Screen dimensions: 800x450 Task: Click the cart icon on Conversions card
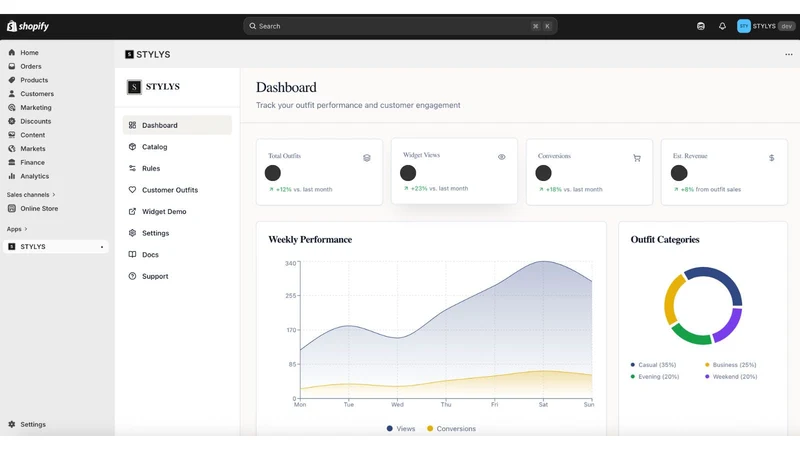[637, 158]
